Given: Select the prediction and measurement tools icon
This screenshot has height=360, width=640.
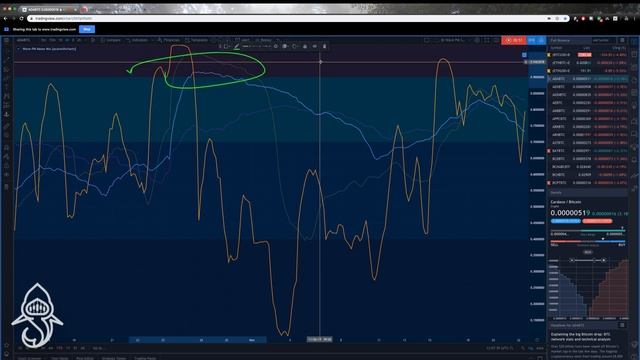Looking at the screenshot, I should pyautogui.click(x=7, y=106).
